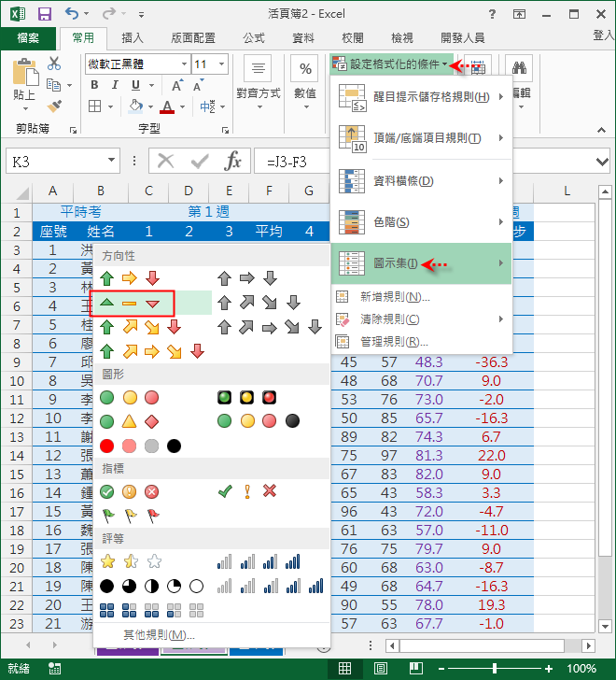
Task: Click the Increase Font Size icon
Action: 176,85
